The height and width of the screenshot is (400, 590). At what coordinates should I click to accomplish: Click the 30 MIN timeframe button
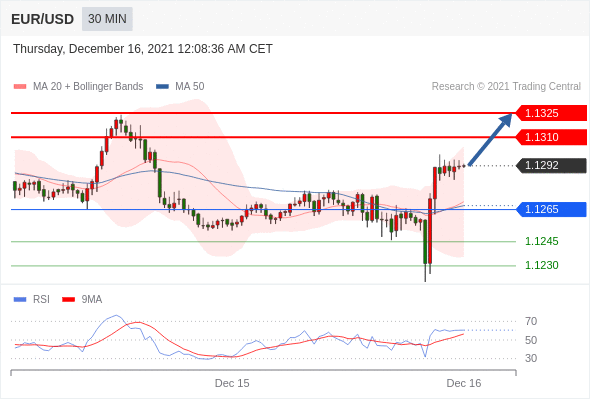tap(107, 19)
